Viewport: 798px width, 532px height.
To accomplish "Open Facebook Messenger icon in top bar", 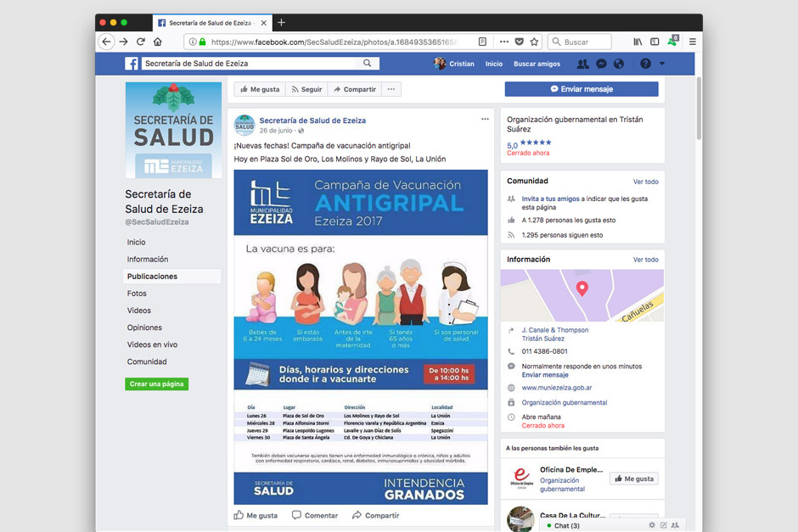I will [x=601, y=64].
